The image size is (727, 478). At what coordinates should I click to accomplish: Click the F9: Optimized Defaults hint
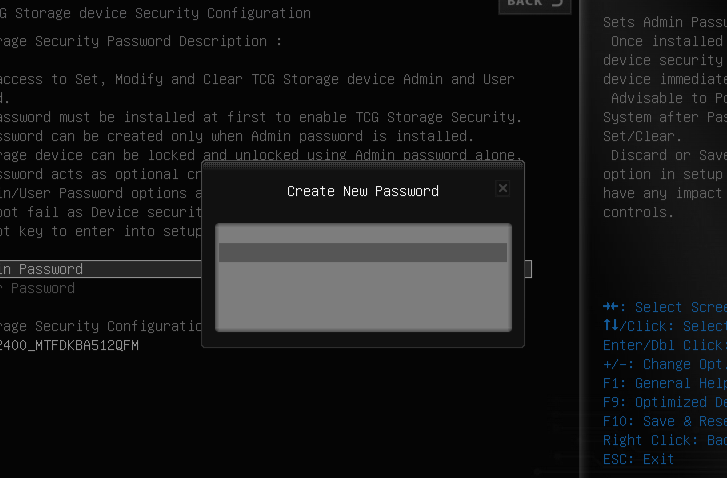(x=664, y=402)
